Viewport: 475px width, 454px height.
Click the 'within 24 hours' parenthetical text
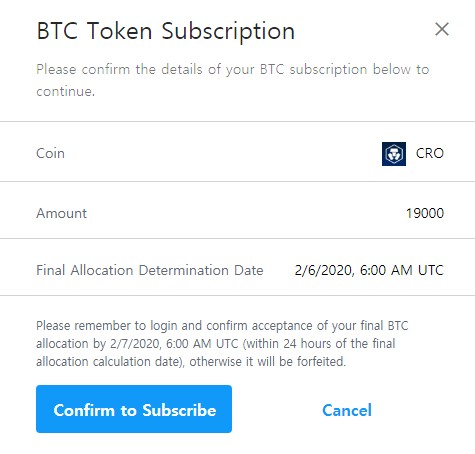[319, 344]
